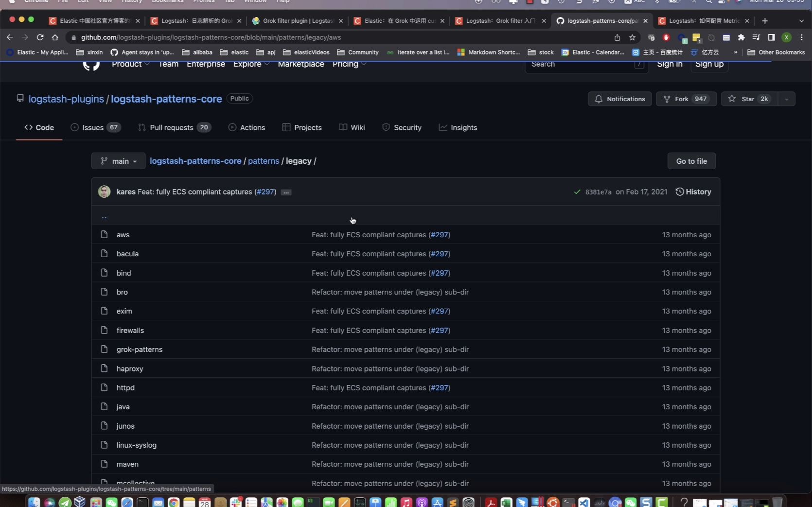This screenshot has height=507, width=812.
Task: Click the Sign up button
Action: [x=709, y=64]
